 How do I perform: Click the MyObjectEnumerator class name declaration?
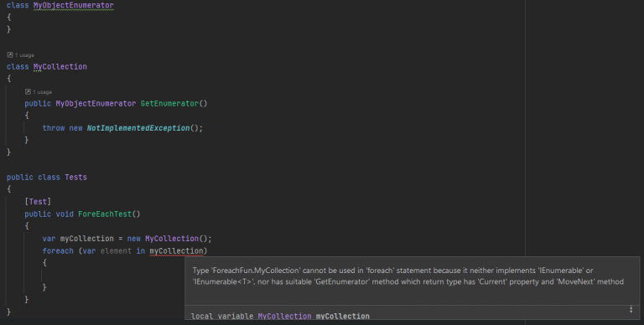tap(74, 5)
